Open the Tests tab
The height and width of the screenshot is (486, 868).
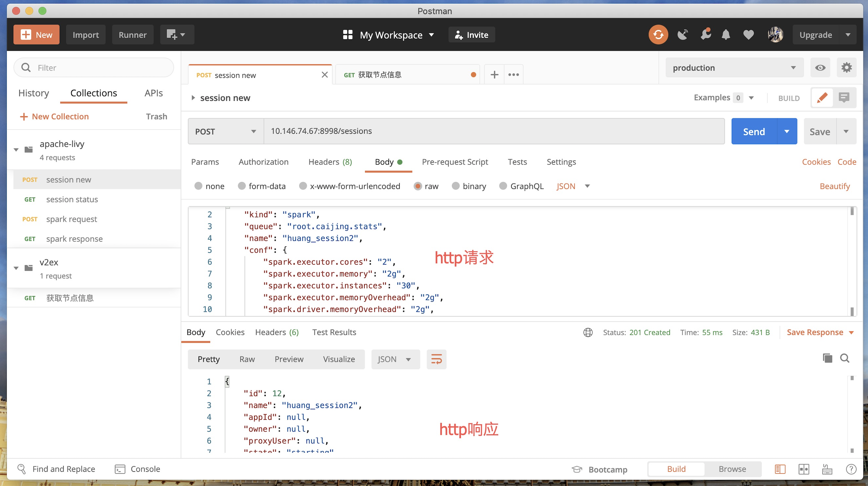pyautogui.click(x=517, y=162)
